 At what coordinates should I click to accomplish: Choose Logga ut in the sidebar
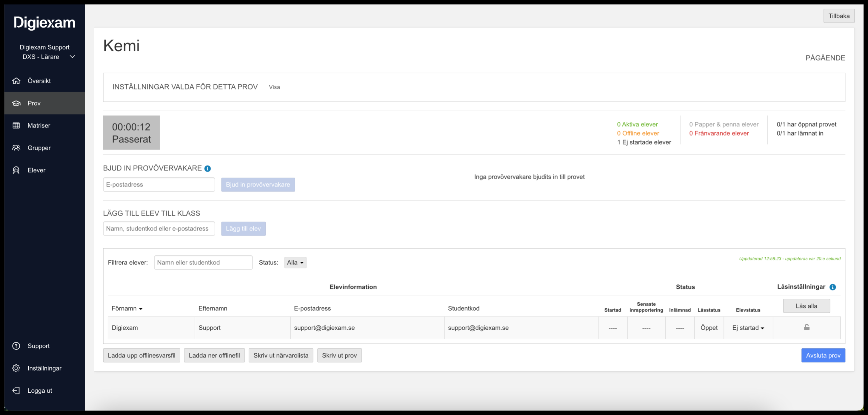point(44,391)
